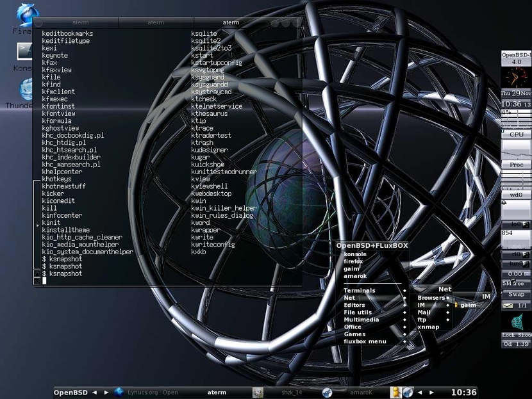Click the tun0 network indicator icon
The width and height of the screenshot is (532, 399).
(x=526, y=263)
